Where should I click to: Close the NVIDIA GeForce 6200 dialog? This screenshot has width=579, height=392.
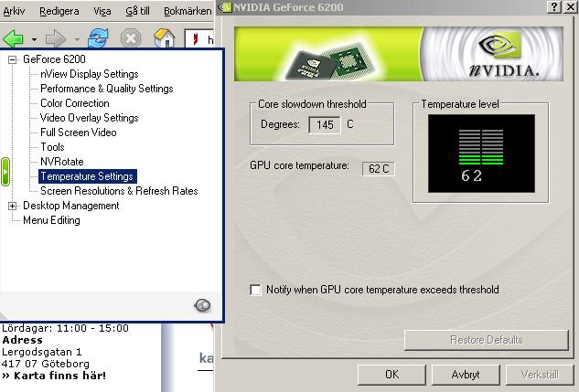coord(570,7)
